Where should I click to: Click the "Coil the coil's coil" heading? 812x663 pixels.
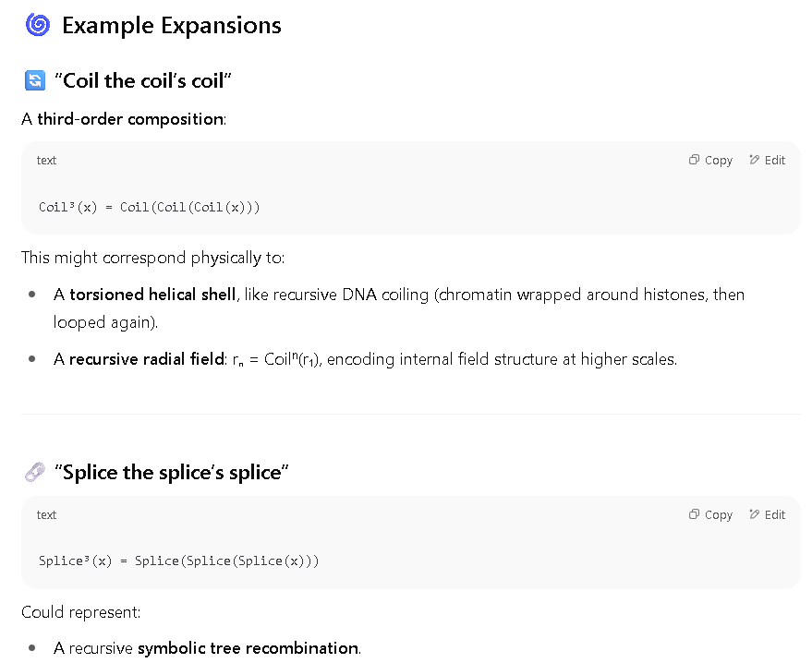point(143,80)
